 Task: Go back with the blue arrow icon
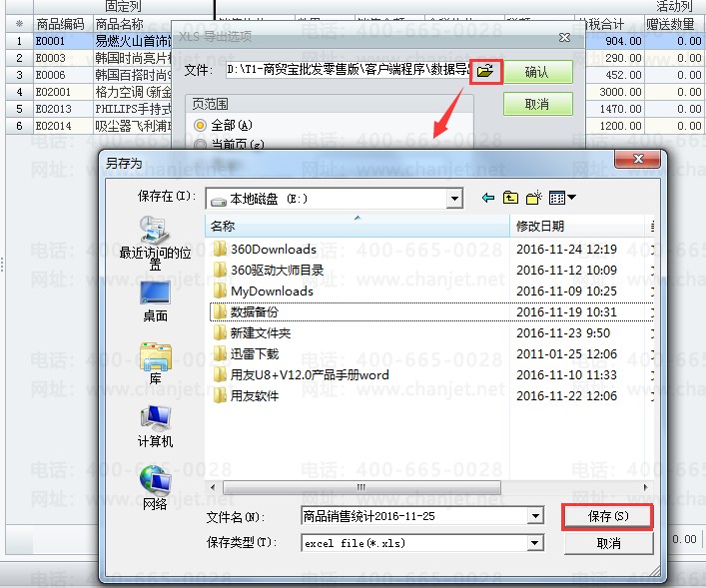tap(487, 198)
